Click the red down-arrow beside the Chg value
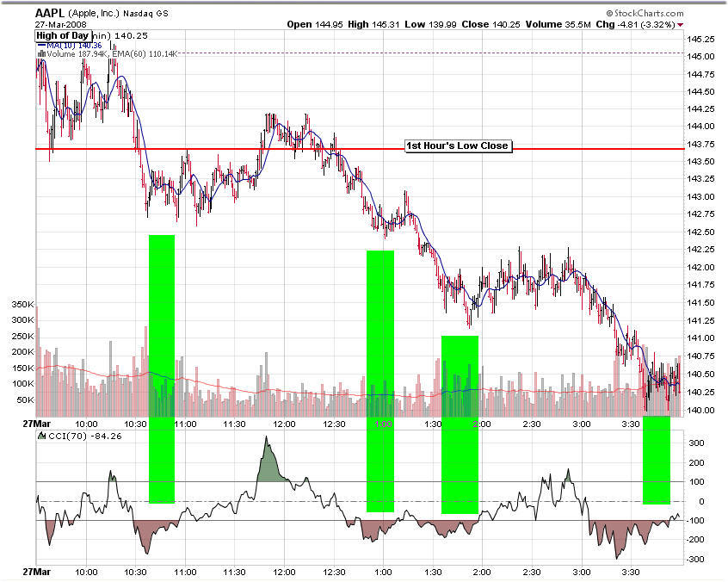This screenshot has height=582, width=728. (x=680, y=25)
